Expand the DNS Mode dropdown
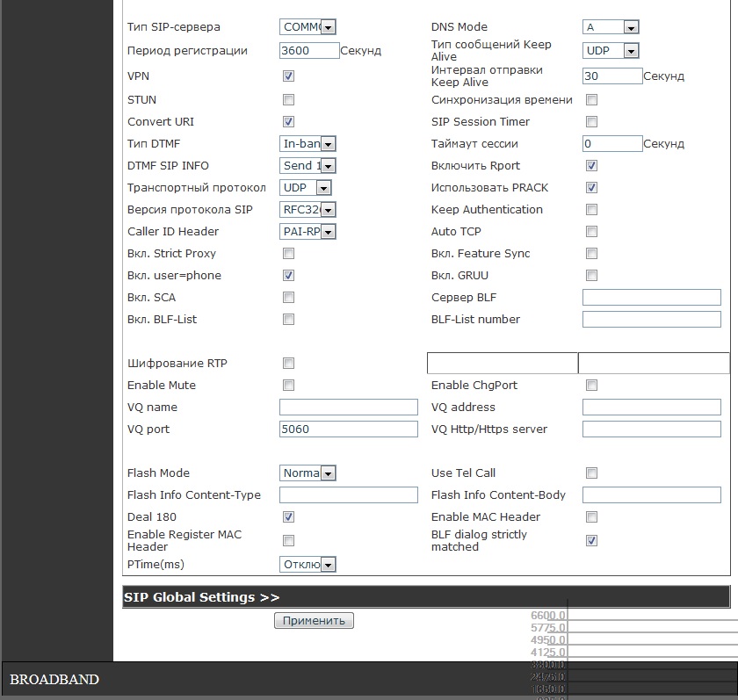 tap(611, 27)
